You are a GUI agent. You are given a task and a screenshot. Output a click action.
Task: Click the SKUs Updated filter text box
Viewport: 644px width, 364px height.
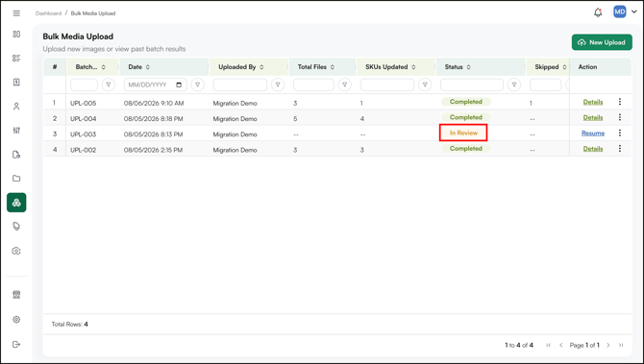coord(387,85)
